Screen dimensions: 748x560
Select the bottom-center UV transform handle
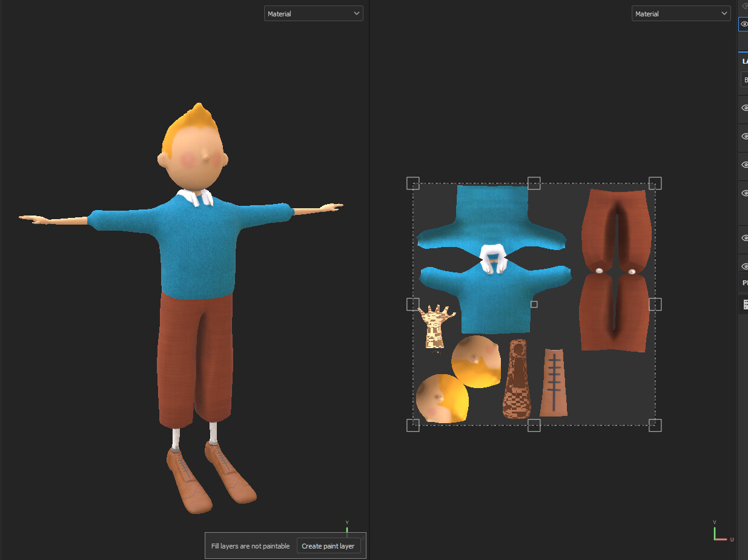click(x=534, y=425)
